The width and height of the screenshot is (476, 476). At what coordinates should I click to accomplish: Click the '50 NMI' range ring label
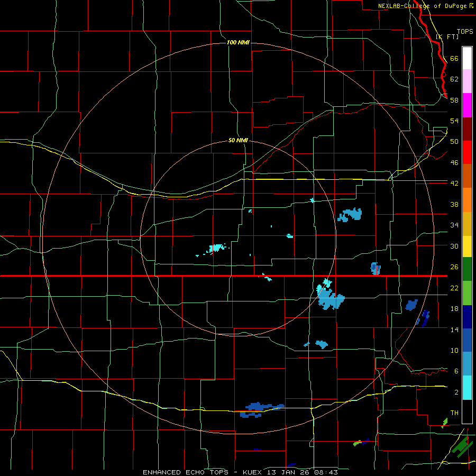[238, 140]
